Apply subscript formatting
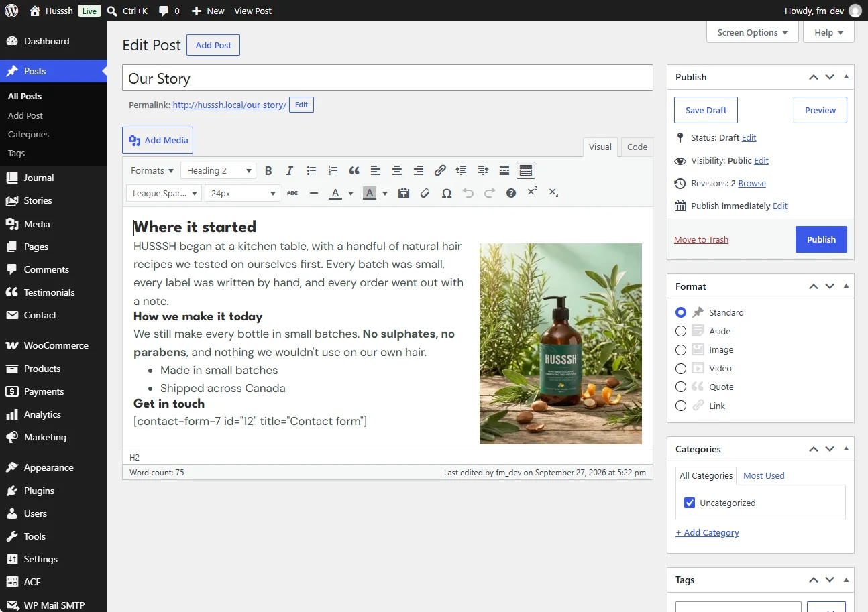The image size is (868, 612). click(553, 193)
